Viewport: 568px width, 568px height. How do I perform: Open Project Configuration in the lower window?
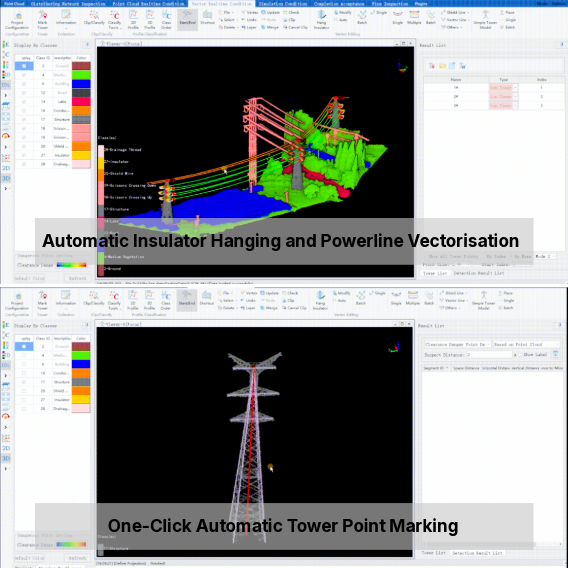(x=17, y=301)
